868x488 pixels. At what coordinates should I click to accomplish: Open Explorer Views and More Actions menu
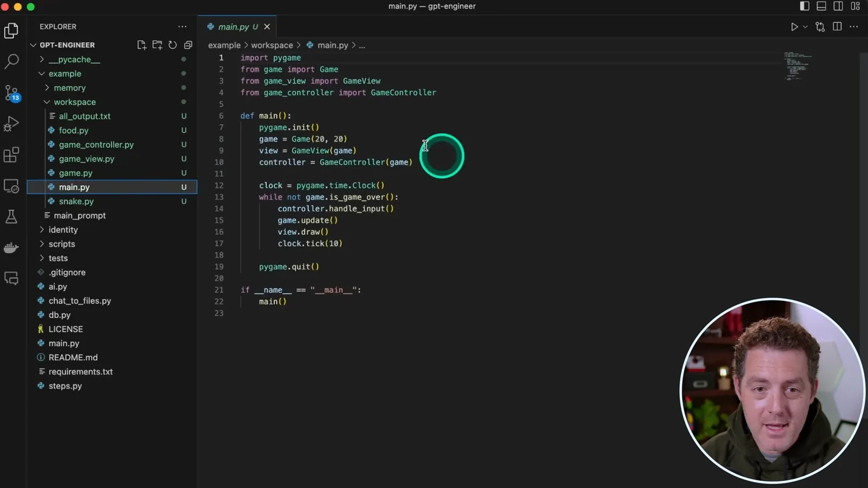[x=182, y=27]
